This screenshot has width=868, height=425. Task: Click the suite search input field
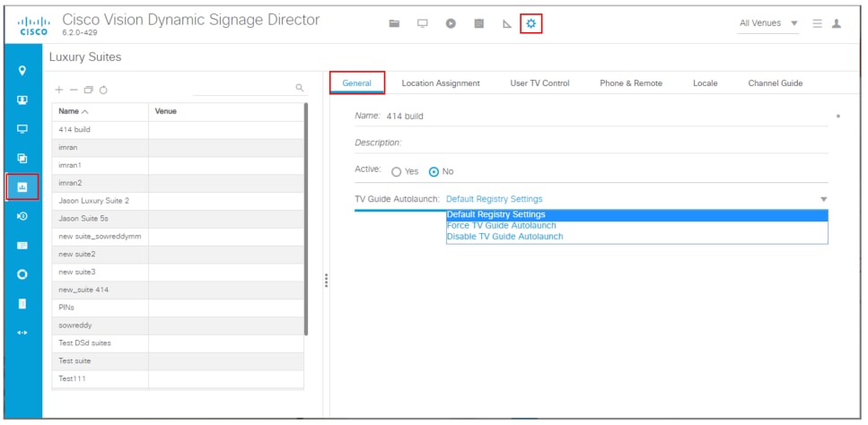tap(242, 88)
